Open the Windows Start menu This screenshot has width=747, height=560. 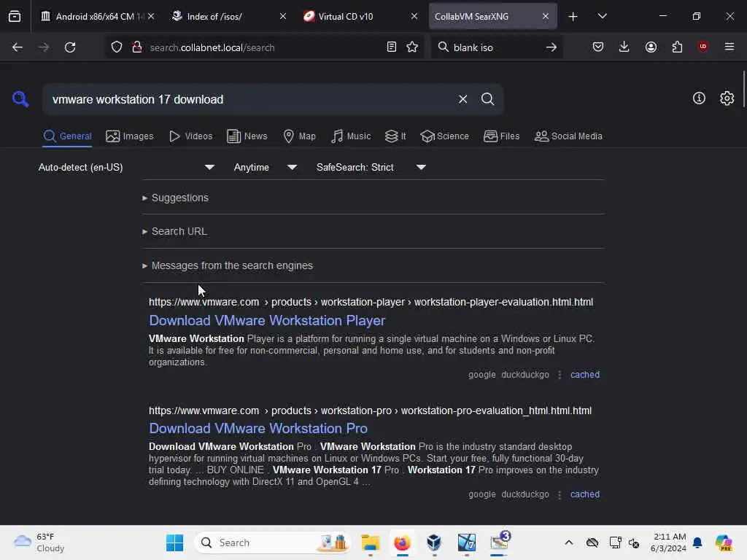175,542
